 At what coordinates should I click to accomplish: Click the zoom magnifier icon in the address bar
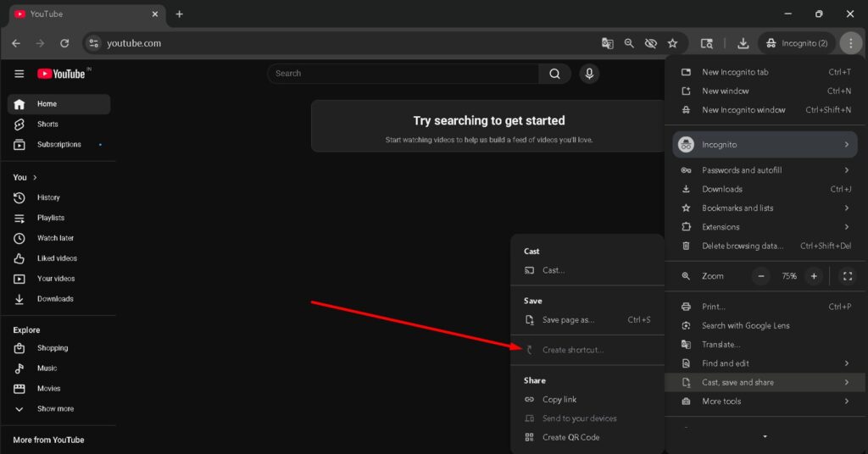(x=629, y=43)
